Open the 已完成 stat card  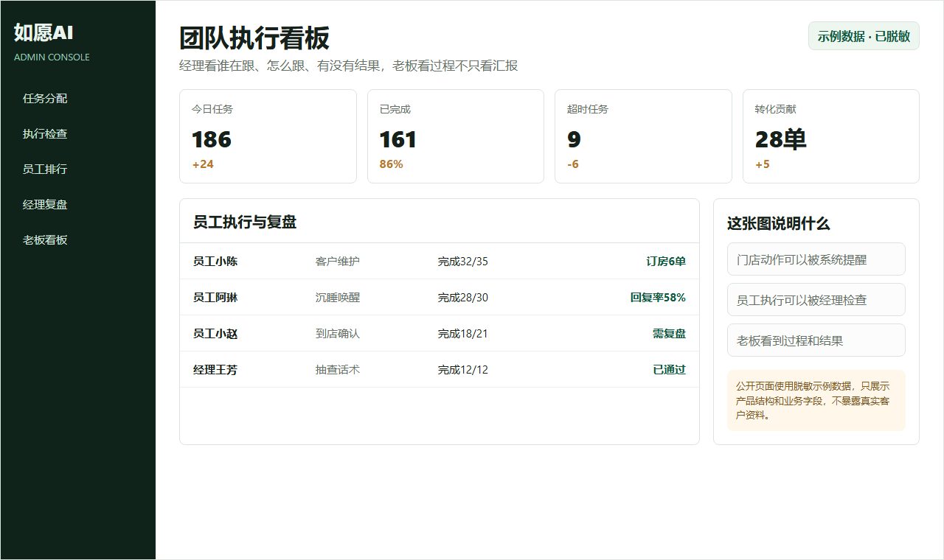456,136
